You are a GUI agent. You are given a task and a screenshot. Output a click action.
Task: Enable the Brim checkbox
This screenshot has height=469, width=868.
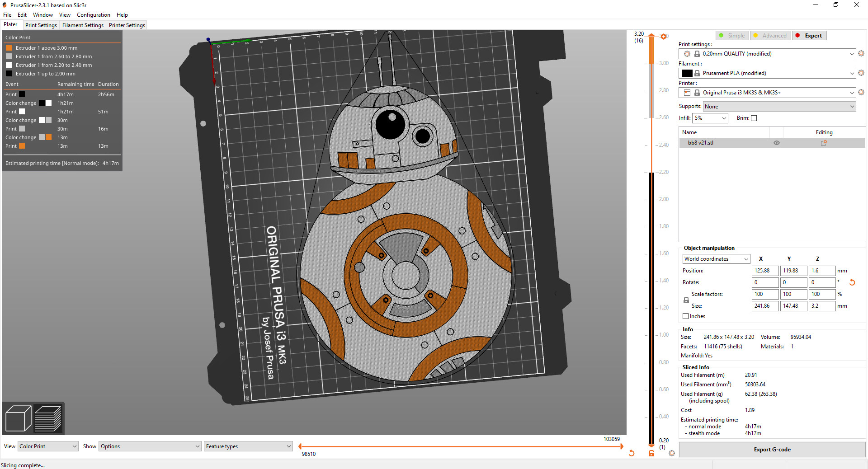(x=754, y=118)
